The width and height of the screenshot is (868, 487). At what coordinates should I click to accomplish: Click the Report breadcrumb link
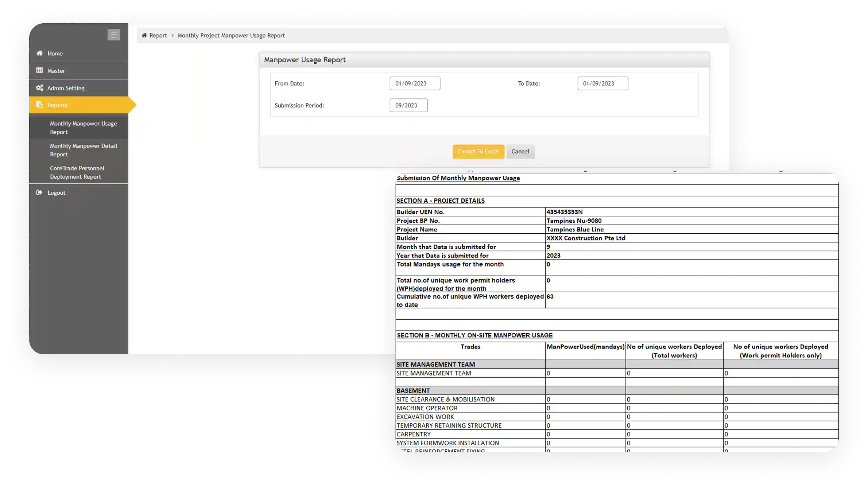click(x=158, y=35)
